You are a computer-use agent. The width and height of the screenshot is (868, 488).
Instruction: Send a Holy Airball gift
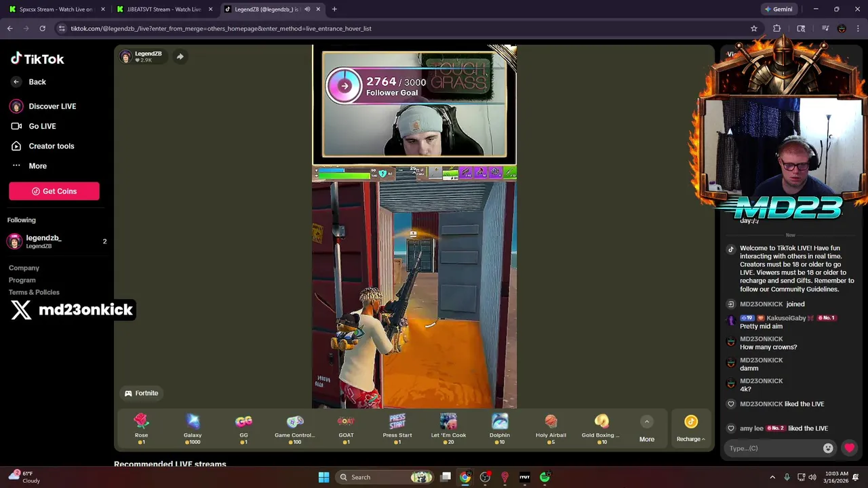click(x=551, y=429)
